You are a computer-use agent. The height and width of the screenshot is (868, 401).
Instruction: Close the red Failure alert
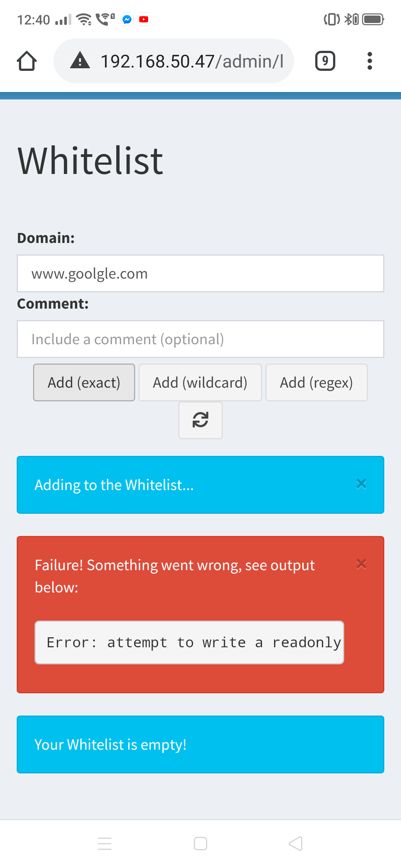point(361,564)
